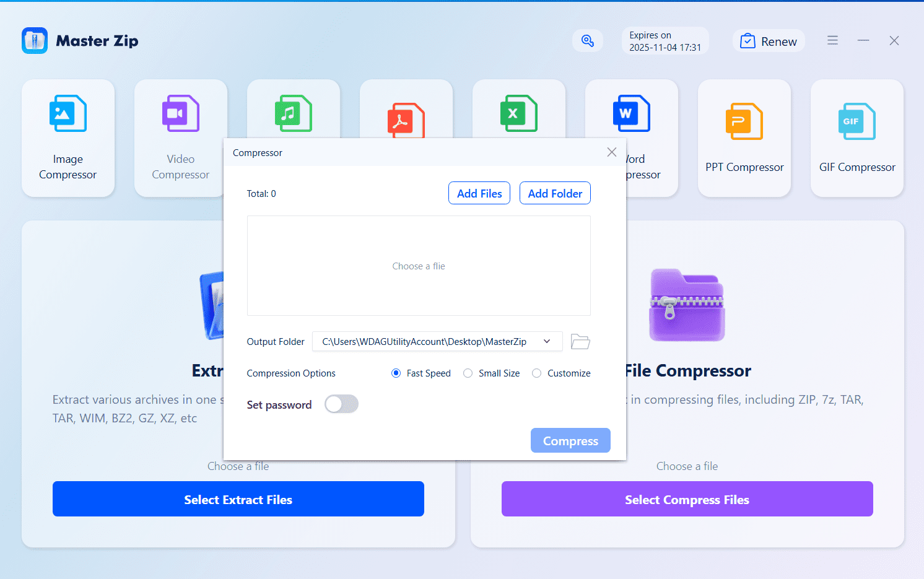
Task: Click the 'Total: 0' label
Action: [261, 194]
